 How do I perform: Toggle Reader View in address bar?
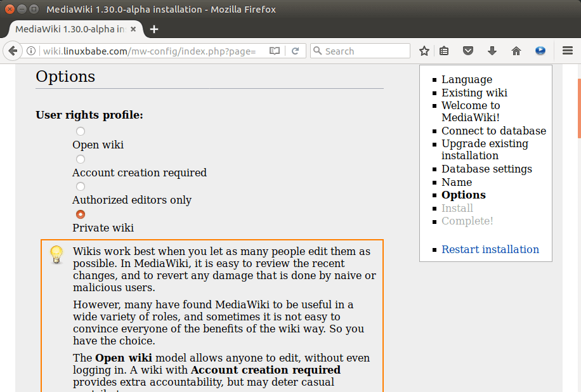click(275, 51)
